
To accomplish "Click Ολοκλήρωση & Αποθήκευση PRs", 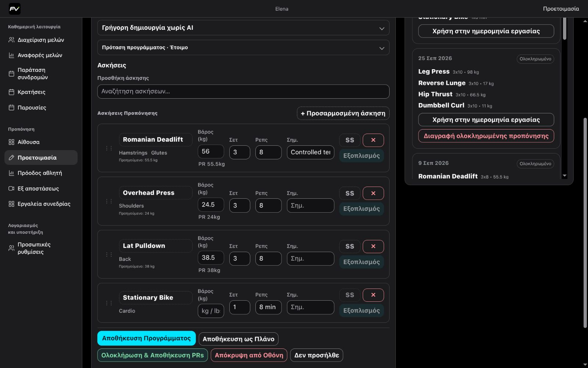I will click(x=153, y=355).
